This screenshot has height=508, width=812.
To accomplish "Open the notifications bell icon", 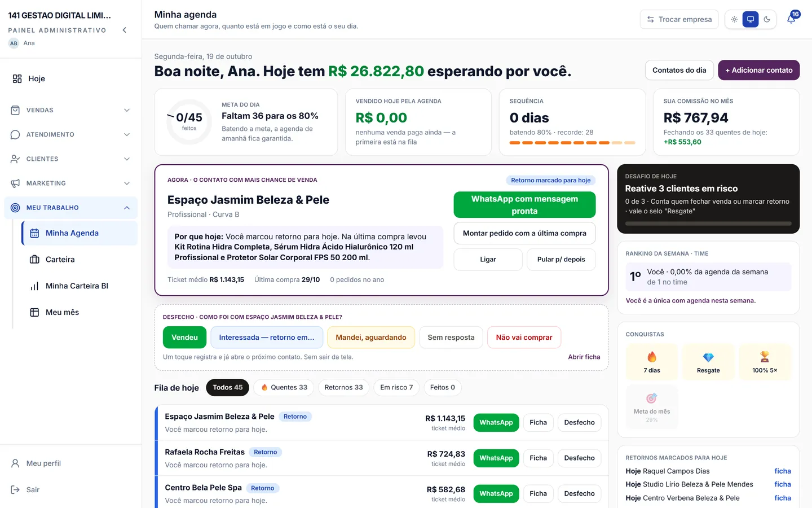I will coord(791,19).
